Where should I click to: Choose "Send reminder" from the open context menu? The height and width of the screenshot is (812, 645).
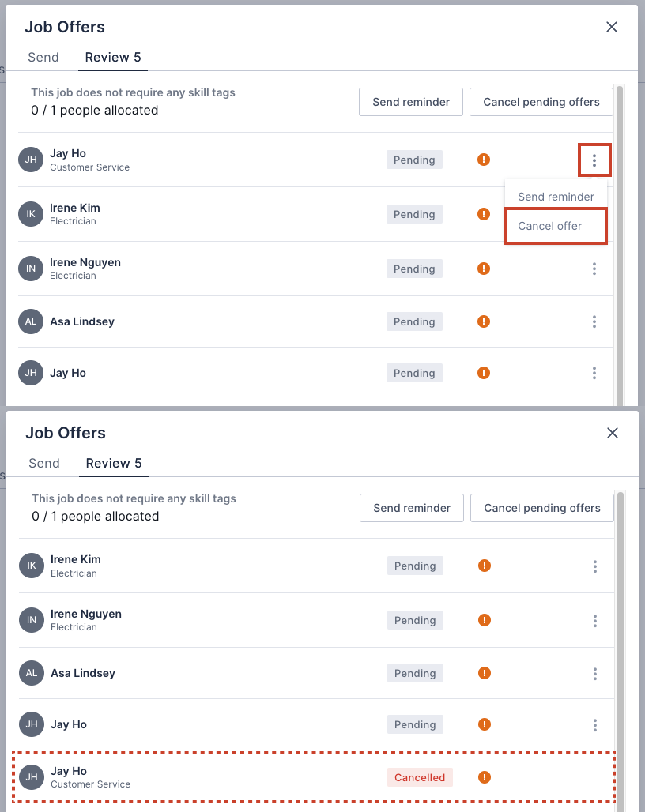coord(556,197)
